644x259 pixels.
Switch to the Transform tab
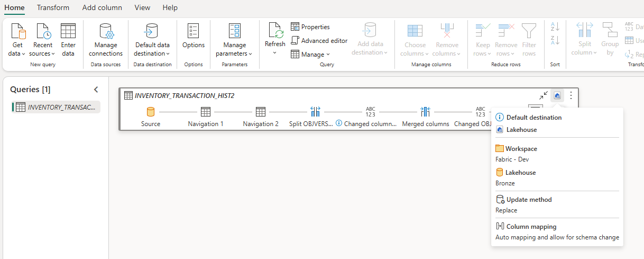click(53, 7)
